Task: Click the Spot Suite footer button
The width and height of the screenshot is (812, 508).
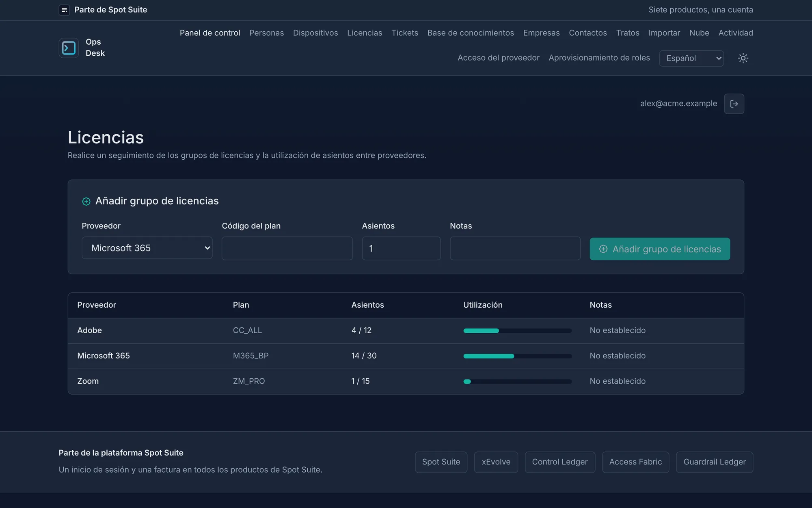Action: (x=441, y=462)
